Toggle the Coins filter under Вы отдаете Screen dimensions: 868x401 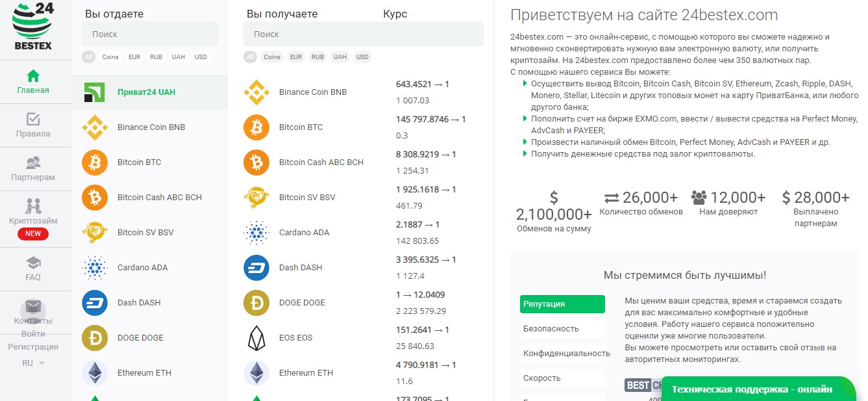pos(110,57)
